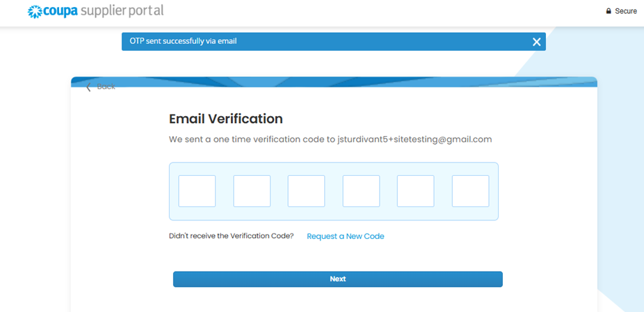Click the jsturdivant5+sitetesting@gmail.com email address

414,139
